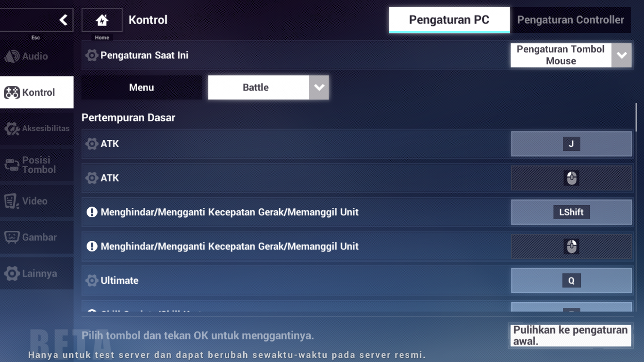The width and height of the screenshot is (644, 362).
Task: Click the Home icon button
Action: click(x=102, y=20)
